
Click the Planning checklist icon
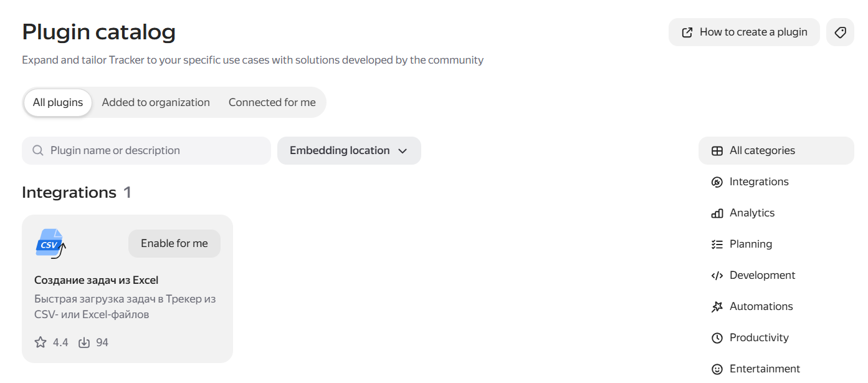point(717,245)
